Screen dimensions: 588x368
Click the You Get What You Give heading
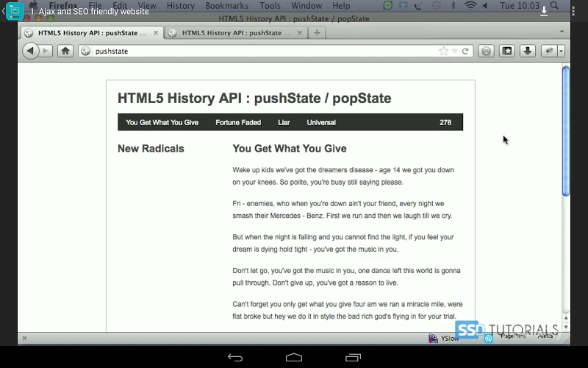(290, 149)
